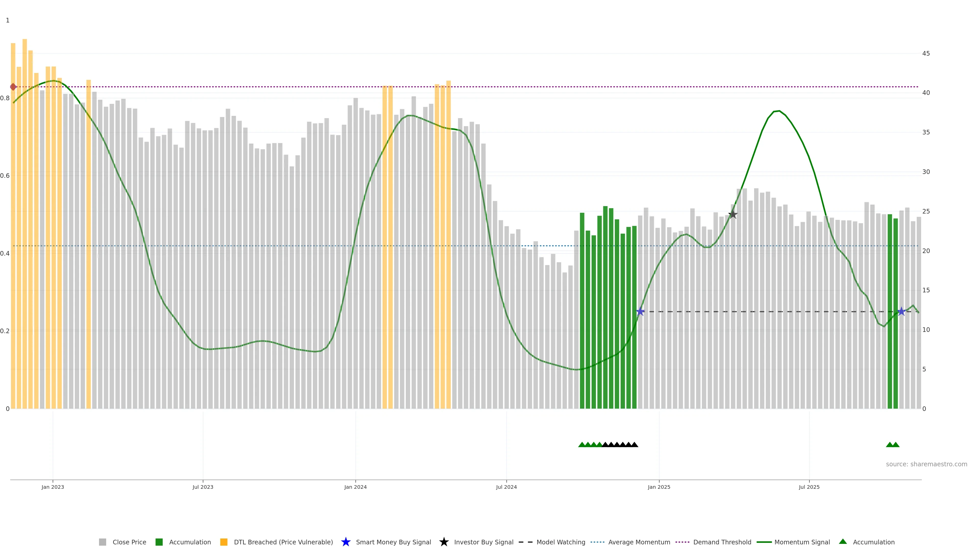The width and height of the screenshot is (980, 551).
Task: Click the red diamond marker on Demand Threshold line
Action: (x=13, y=87)
